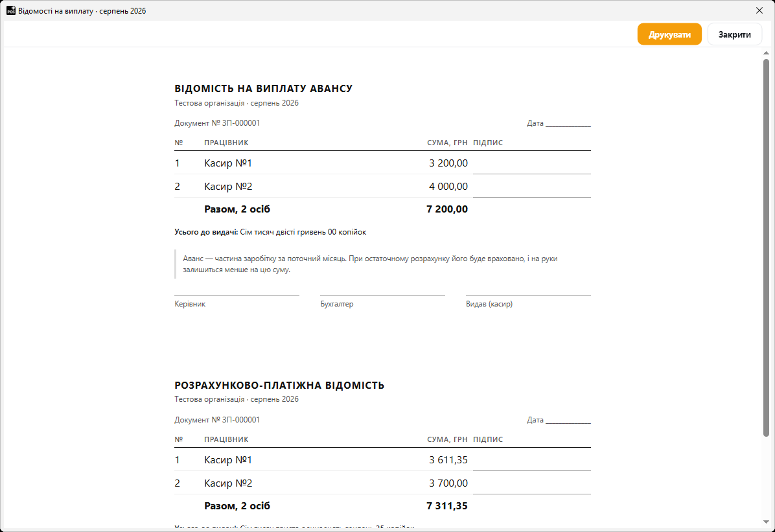Click 'Усього до видачі: Сім тисяч двісті гривень 00 копійок'

tap(270, 232)
